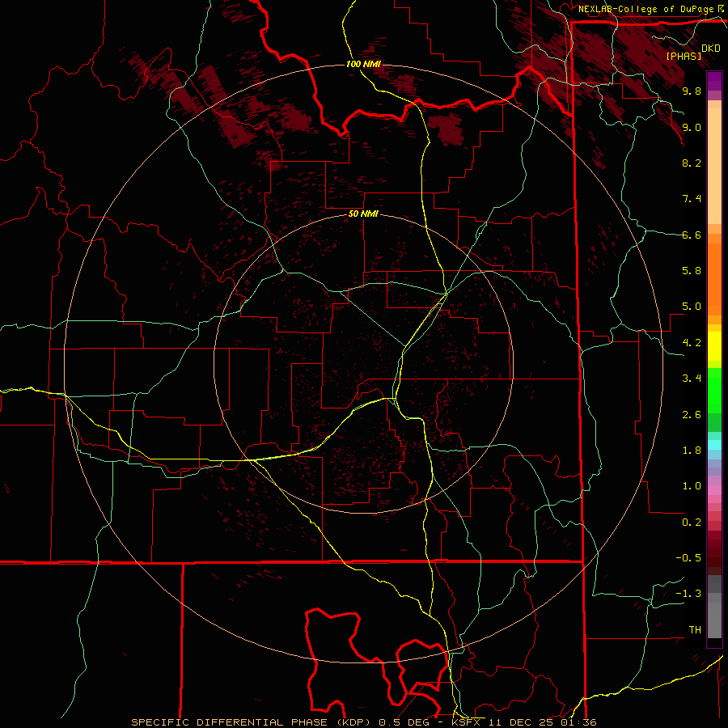Pick the large peach segment of color bar

click(x=714, y=166)
